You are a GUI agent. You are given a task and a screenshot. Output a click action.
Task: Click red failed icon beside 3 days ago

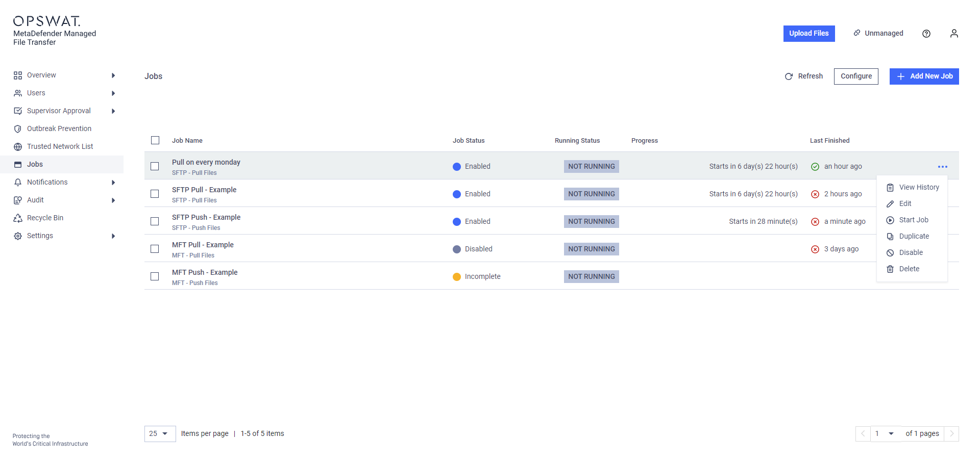tap(815, 249)
